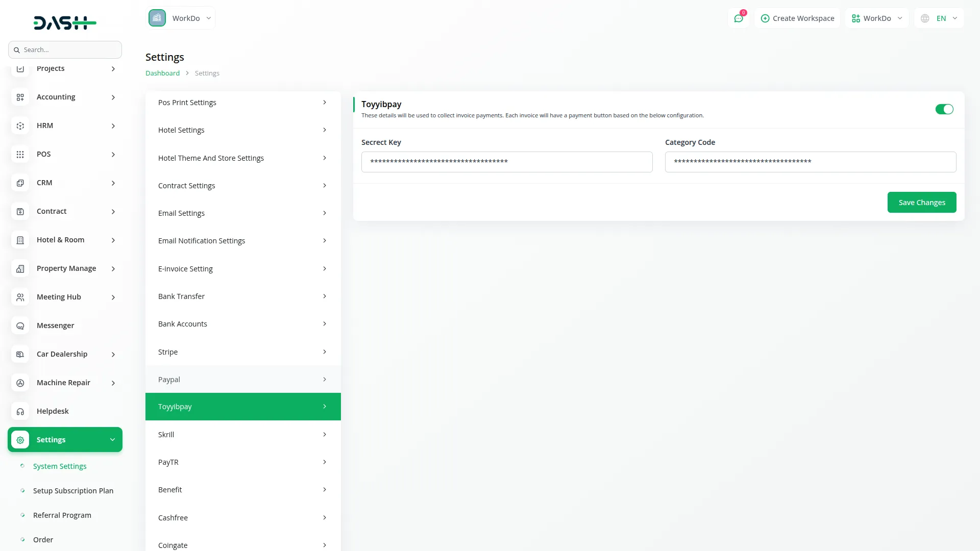Click the Save Changes button
Screen dimensions: 980x551
tap(921, 203)
